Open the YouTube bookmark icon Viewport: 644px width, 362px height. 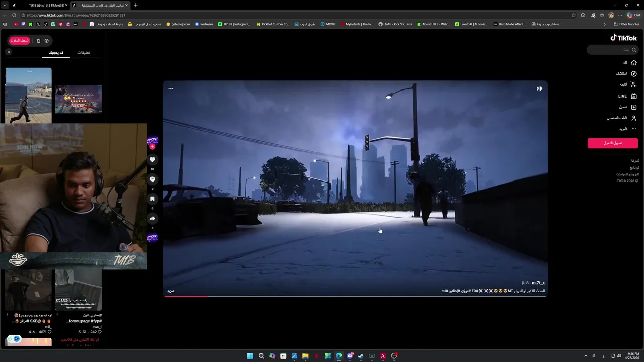coord(16,24)
